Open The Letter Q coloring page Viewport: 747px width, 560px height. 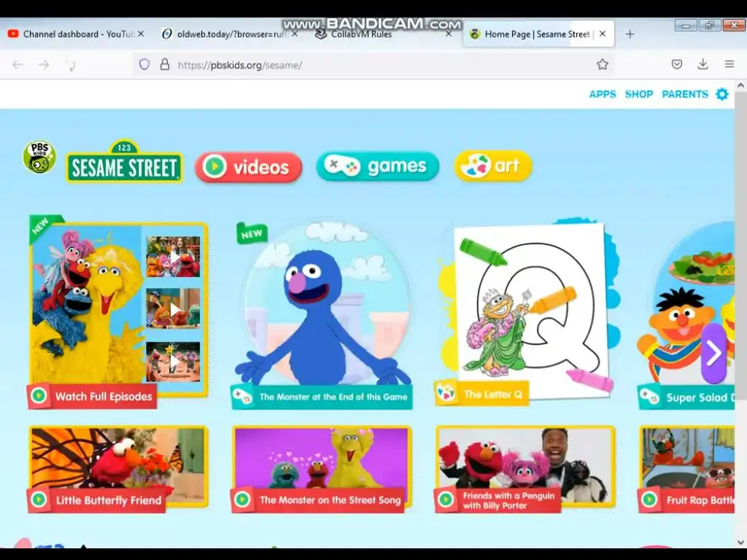point(527,312)
